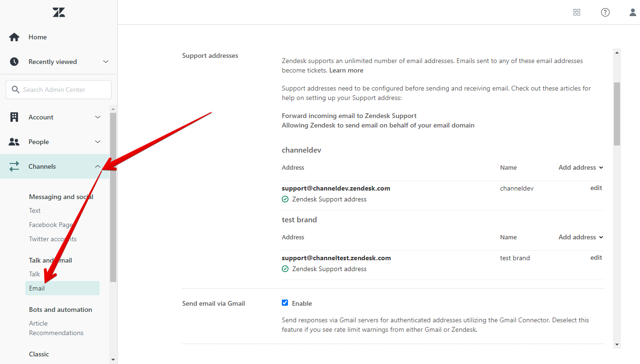This screenshot has height=364, width=640.
Task: Click the Learn more link
Action: tap(346, 70)
